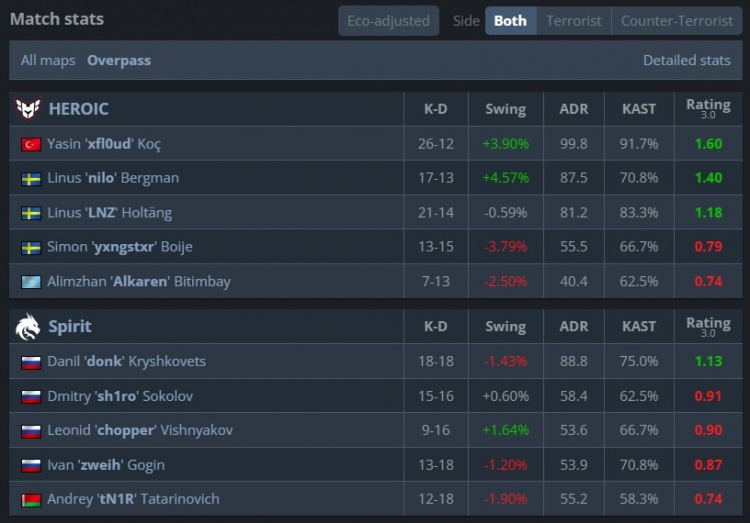750x523 pixels.
Task: Select the All maps tab
Action: point(48,60)
